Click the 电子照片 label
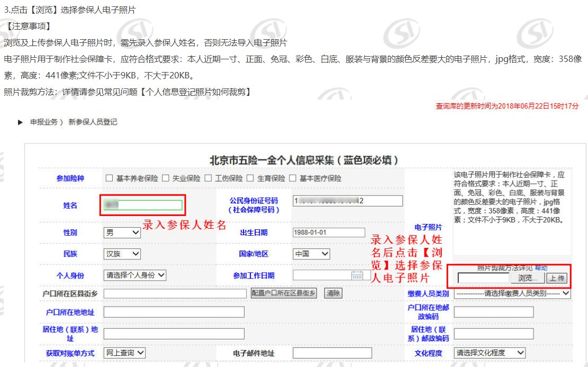This screenshot has height=367, width=588. pyautogui.click(x=428, y=227)
